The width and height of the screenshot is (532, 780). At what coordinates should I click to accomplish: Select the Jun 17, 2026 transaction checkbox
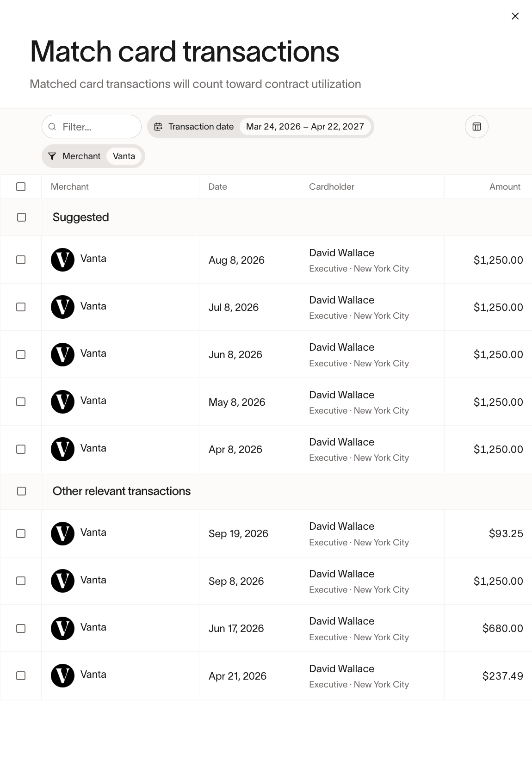click(21, 628)
